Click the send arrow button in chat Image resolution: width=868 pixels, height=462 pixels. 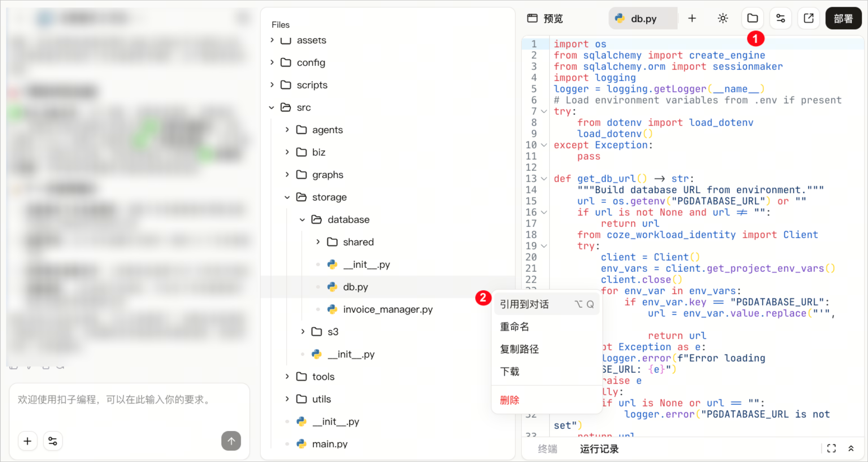click(x=231, y=441)
